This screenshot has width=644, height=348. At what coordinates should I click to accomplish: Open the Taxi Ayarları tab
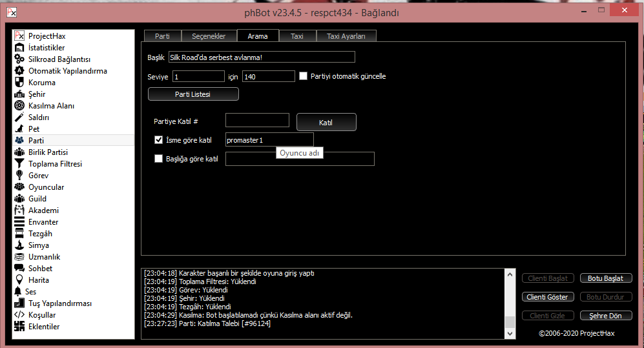pyautogui.click(x=346, y=36)
